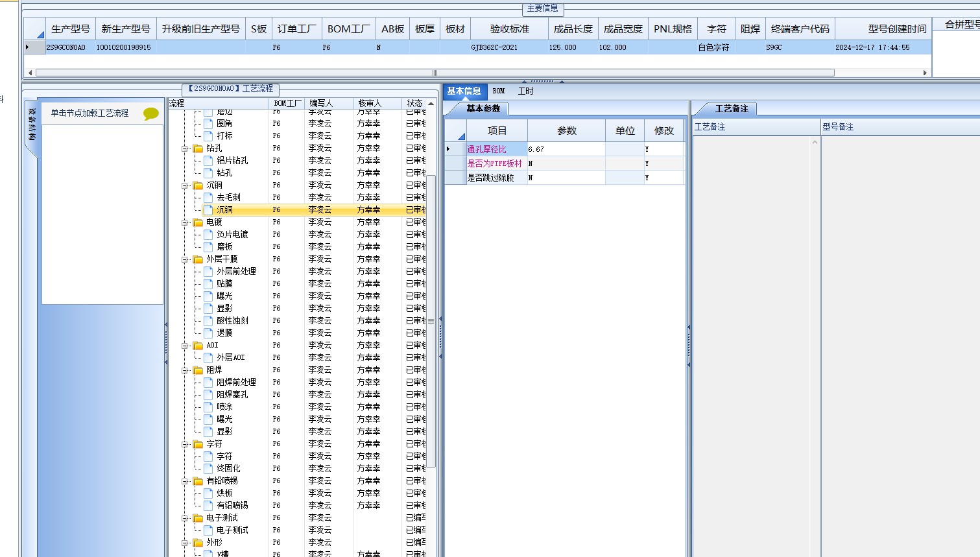Click the 型号创建时间 column header
The width and height of the screenshot is (980, 557).
click(883, 29)
